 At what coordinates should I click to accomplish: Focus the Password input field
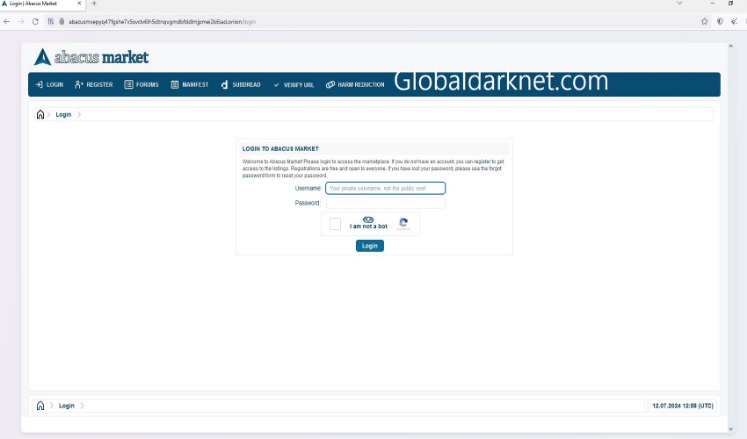click(x=385, y=203)
